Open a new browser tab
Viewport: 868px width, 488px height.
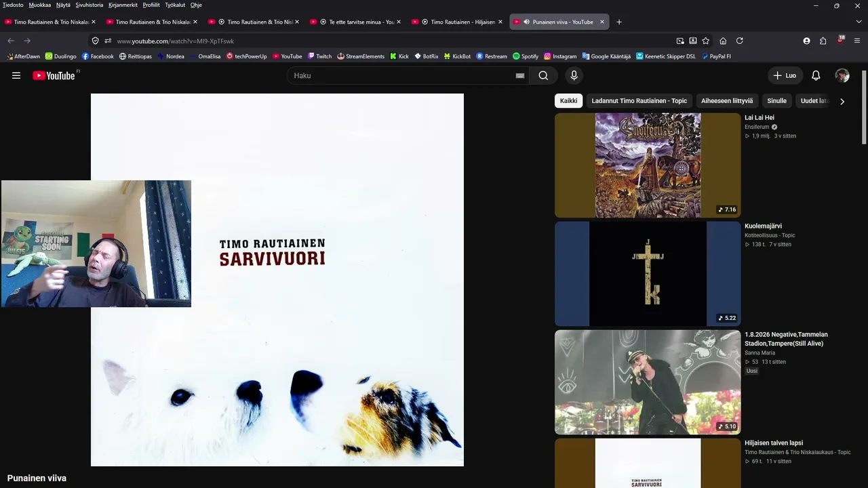point(618,22)
